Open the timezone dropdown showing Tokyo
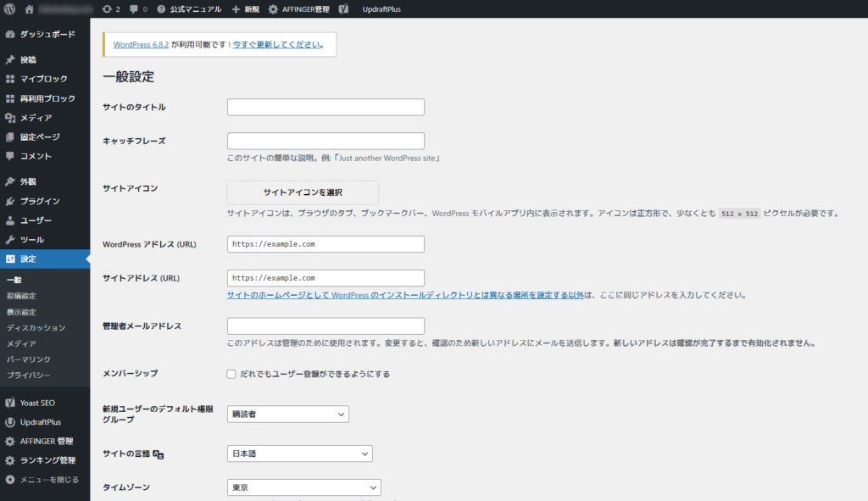 [x=304, y=488]
